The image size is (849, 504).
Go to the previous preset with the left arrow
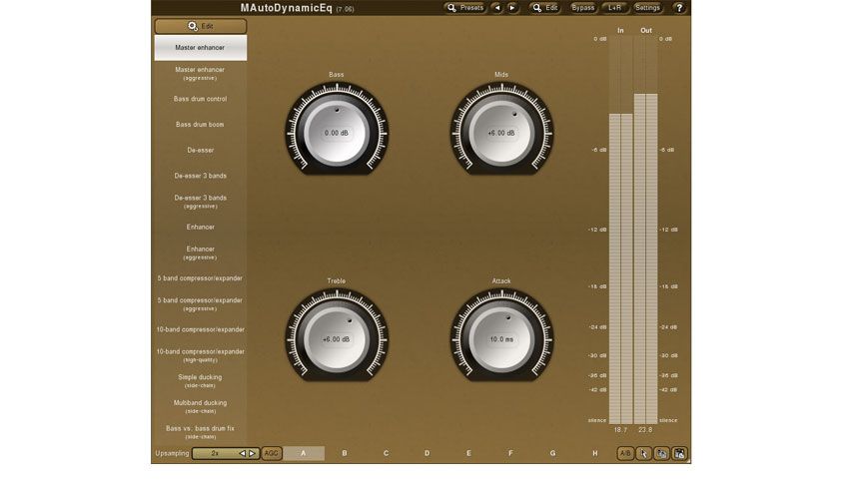[x=497, y=8]
